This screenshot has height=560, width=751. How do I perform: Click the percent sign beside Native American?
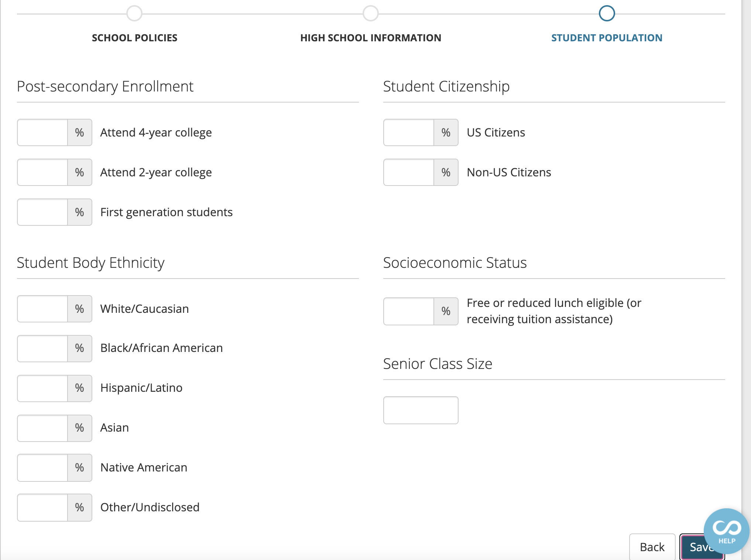click(x=80, y=468)
